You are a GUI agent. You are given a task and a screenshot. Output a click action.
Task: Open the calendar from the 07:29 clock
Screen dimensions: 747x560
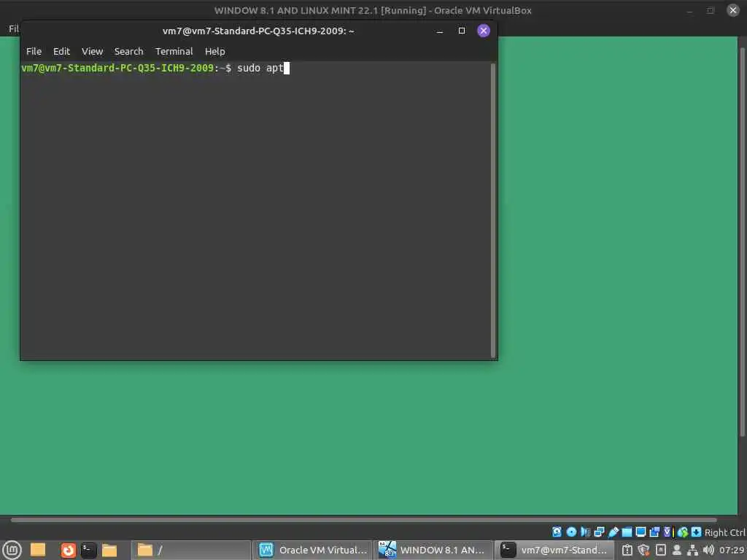[731, 551]
